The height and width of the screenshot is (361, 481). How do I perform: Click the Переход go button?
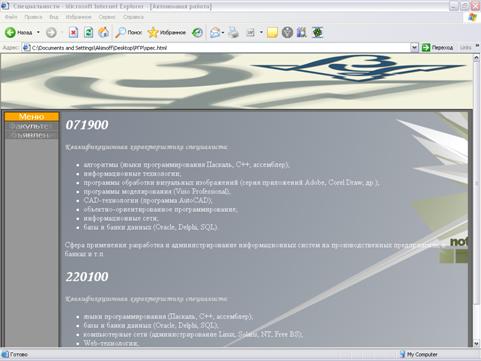[438, 48]
